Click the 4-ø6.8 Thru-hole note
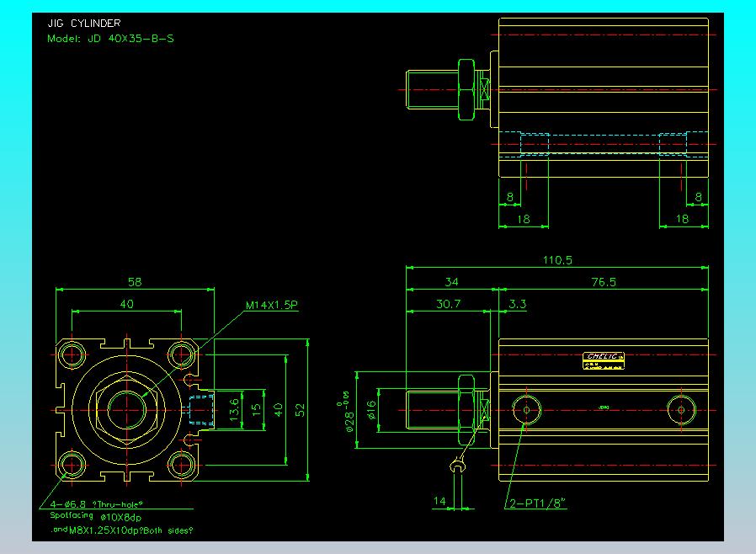This screenshot has height=554, width=756. point(97,504)
